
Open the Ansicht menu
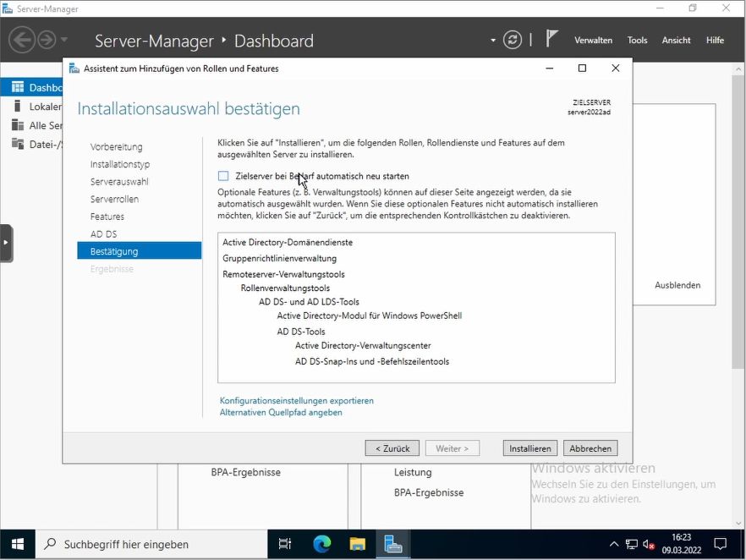click(676, 41)
